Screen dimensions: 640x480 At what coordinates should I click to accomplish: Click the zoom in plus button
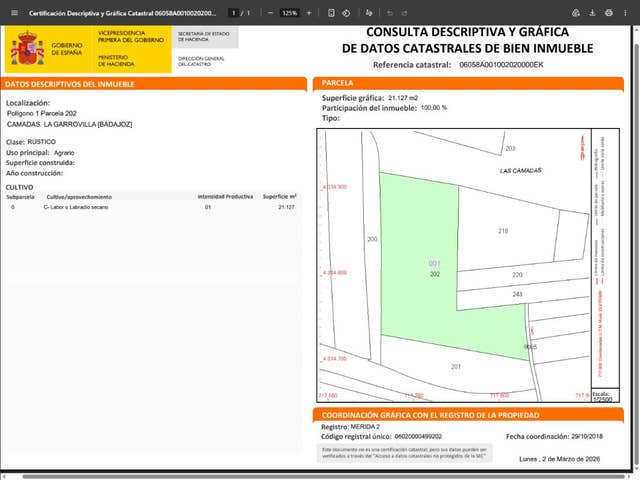(x=309, y=13)
